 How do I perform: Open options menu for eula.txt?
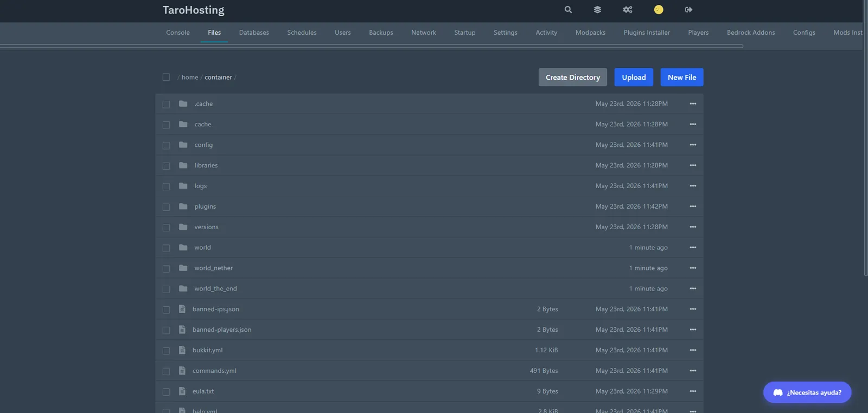[x=693, y=391]
